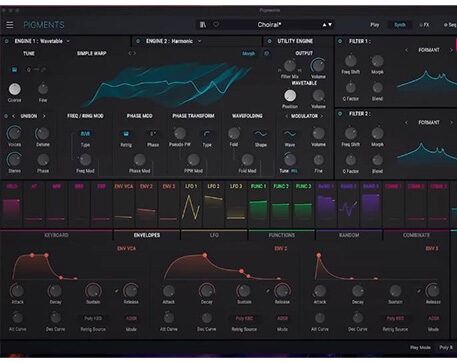The image size is (457, 363).
Task: Change the Wavefolding Shape icon
Action: 260,134
